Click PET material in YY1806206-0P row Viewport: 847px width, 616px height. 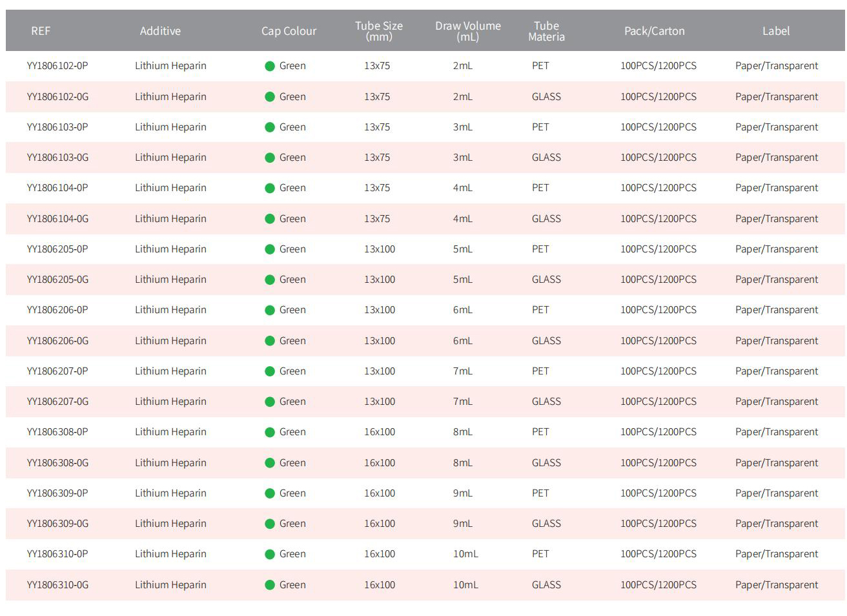click(x=540, y=310)
